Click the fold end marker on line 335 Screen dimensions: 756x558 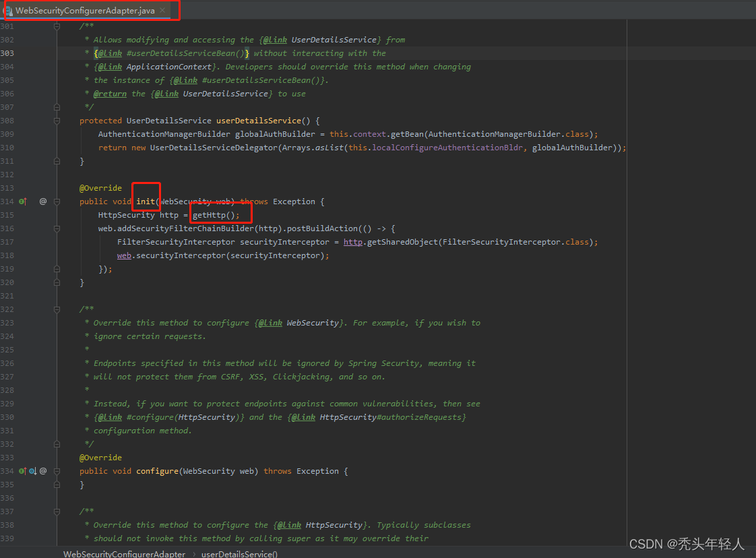[x=57, y=485]
